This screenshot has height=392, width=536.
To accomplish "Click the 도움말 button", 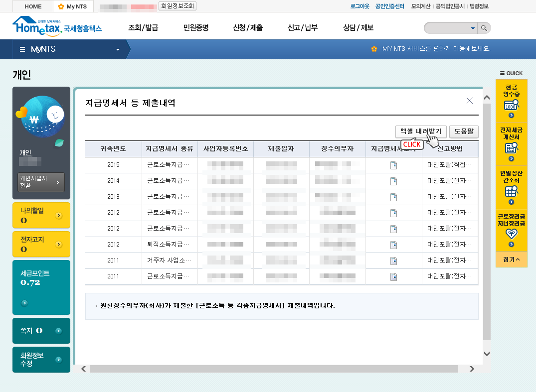I will pos(464,131).
